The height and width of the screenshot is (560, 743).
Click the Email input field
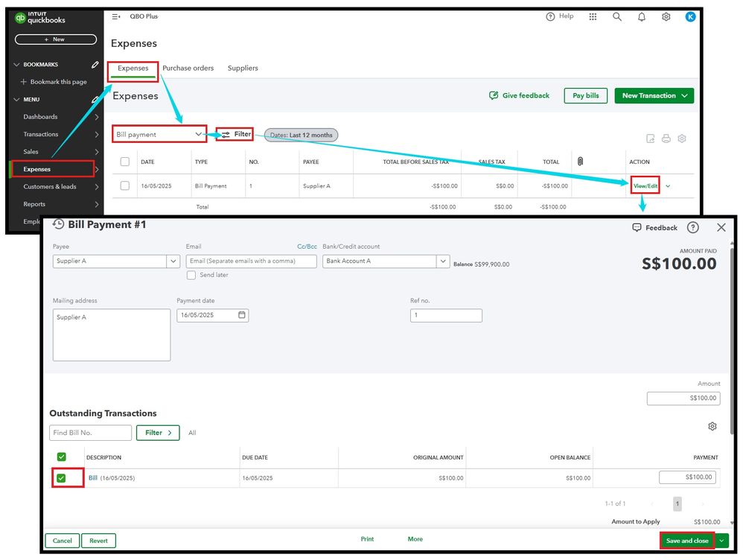251,261
